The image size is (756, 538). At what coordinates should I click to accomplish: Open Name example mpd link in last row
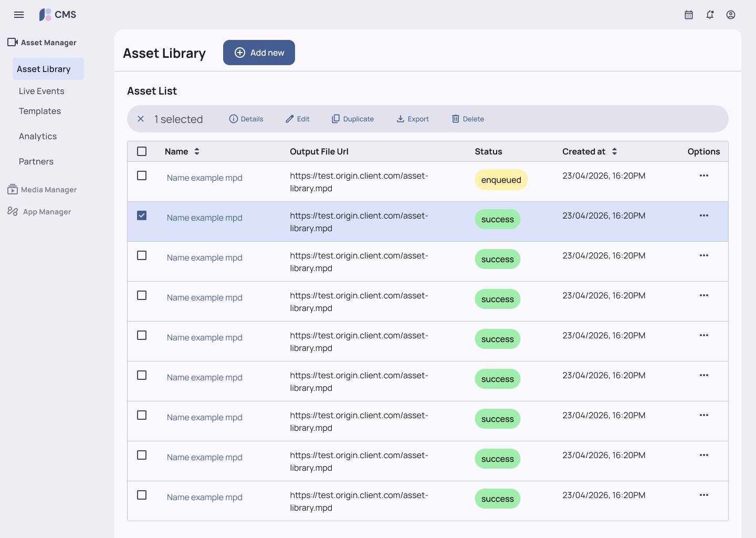click(x=205, y=497)
